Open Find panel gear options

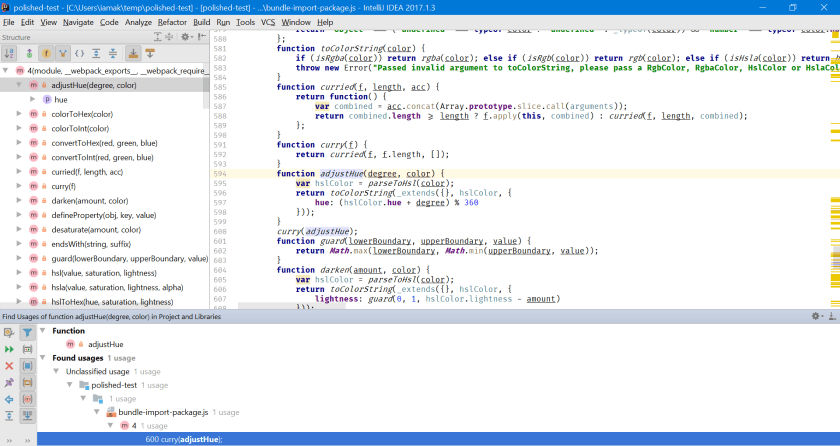coord(816,316)
